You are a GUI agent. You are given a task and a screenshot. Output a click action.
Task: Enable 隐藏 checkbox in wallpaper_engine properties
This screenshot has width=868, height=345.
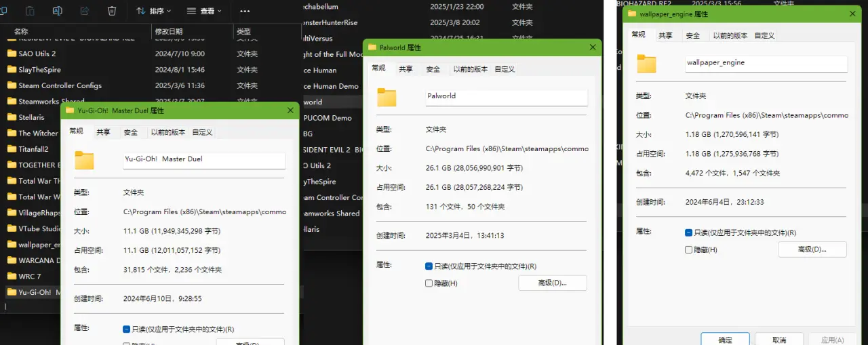coord(689,249)
